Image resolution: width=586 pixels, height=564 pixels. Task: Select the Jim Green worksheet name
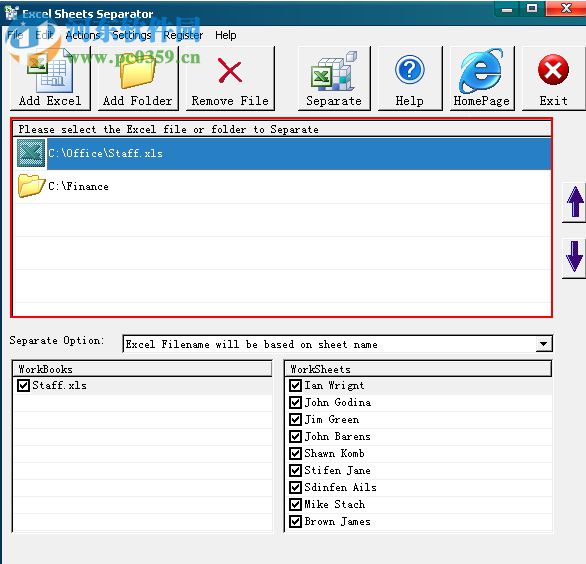(x=332, y=419)
